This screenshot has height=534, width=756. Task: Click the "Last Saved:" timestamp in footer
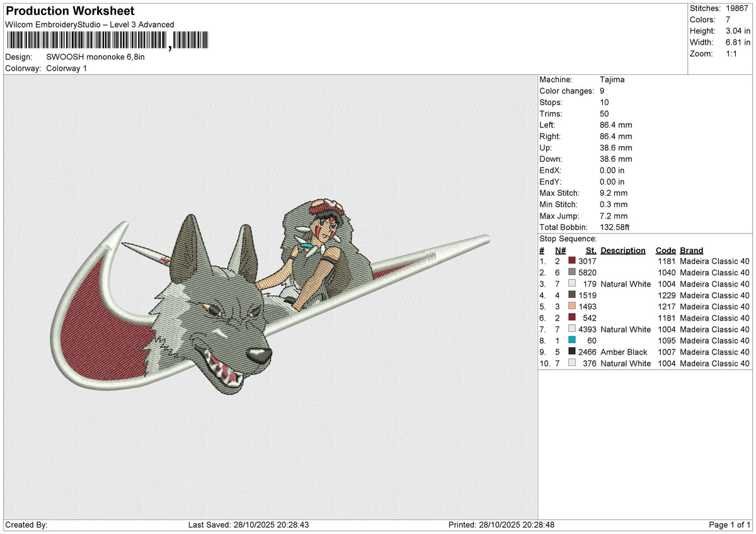248,525
